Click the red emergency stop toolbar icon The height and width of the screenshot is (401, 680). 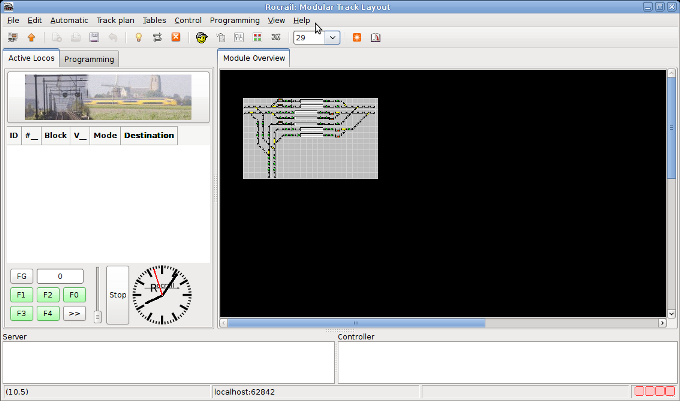(176, 37)
